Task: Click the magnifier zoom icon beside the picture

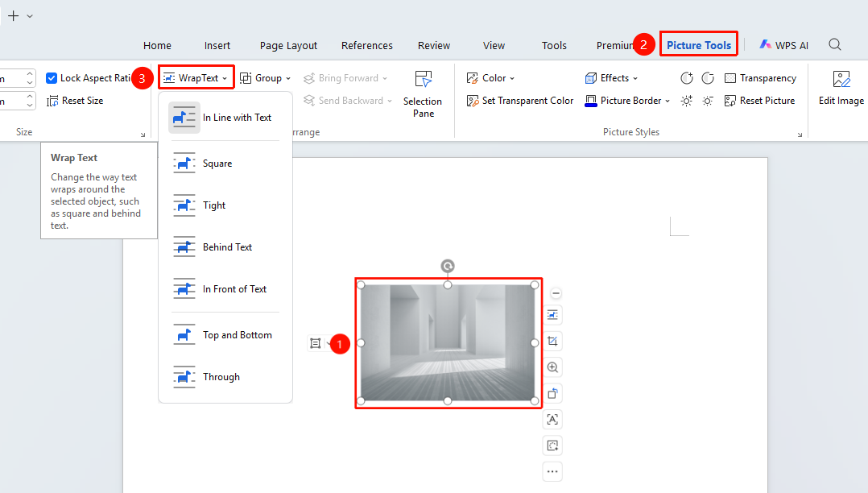Action: (x=552, y=367)
